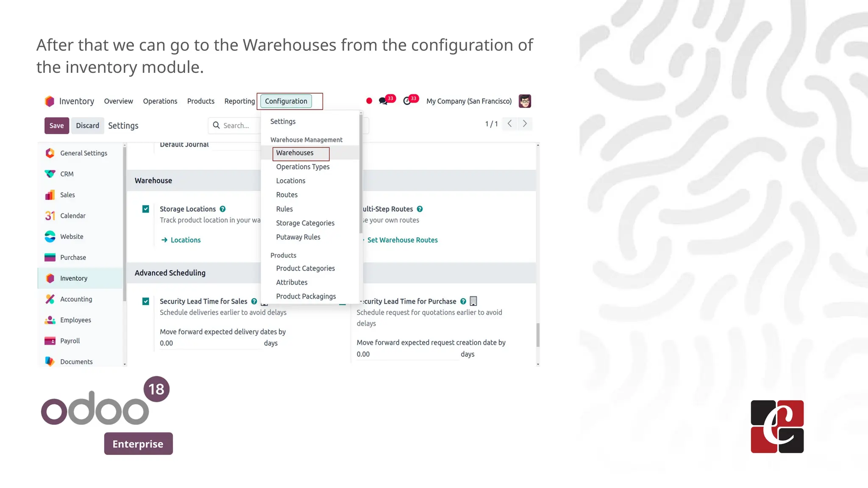Select the Purchase icon in sidebar

point(50,257)
